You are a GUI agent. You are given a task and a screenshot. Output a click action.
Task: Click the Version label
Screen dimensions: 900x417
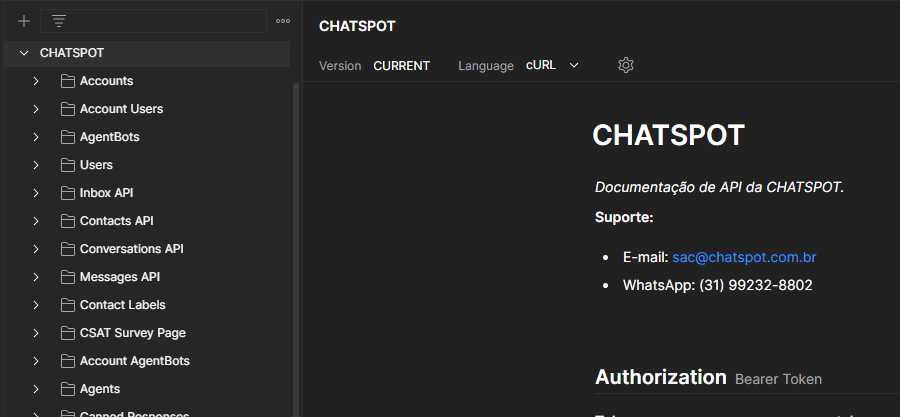point(340,66)
